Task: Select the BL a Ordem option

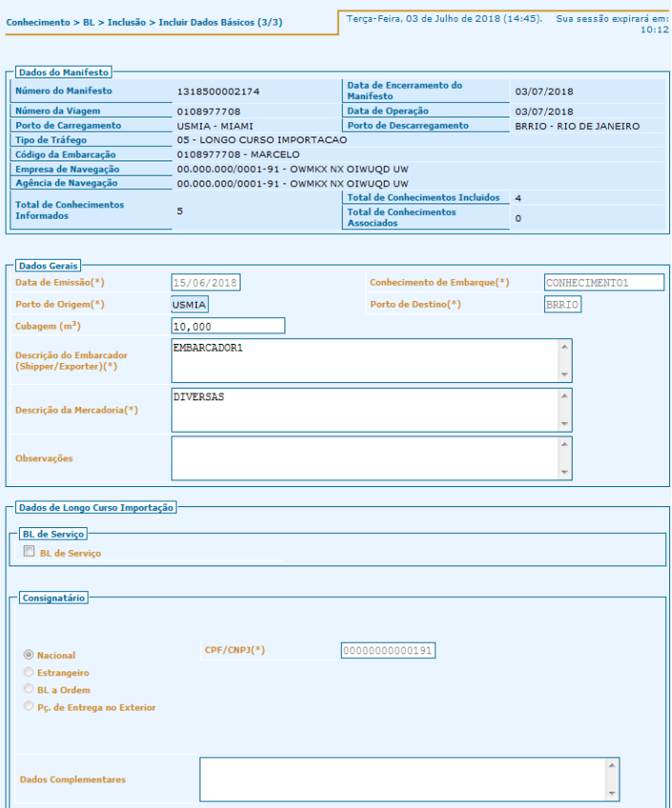Action: point(29,690)
